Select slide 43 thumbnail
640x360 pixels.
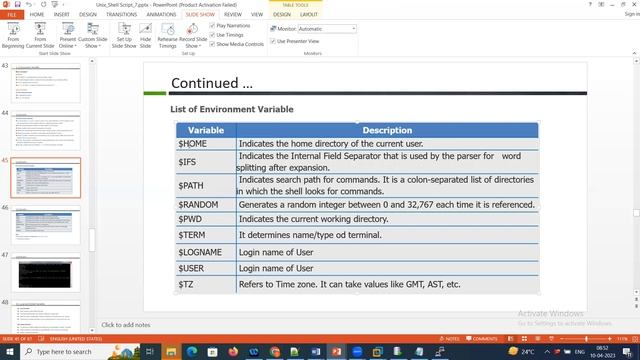click(46, 83)
